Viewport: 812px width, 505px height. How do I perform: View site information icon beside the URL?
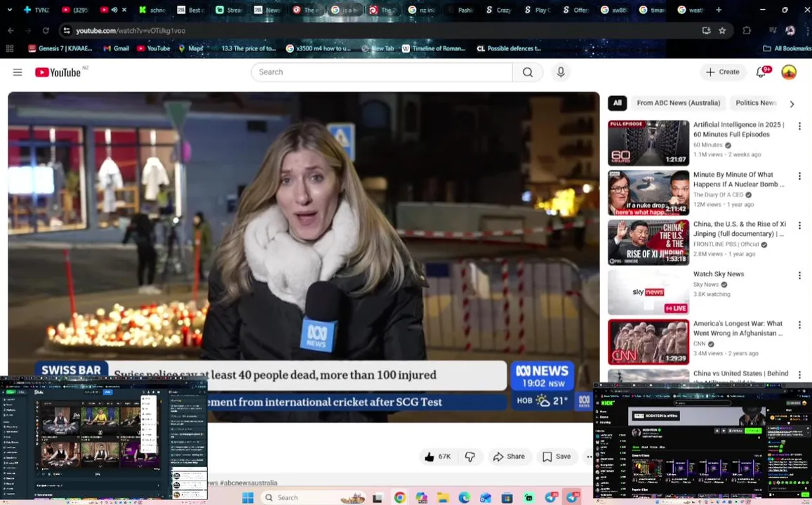coord(67,31)
